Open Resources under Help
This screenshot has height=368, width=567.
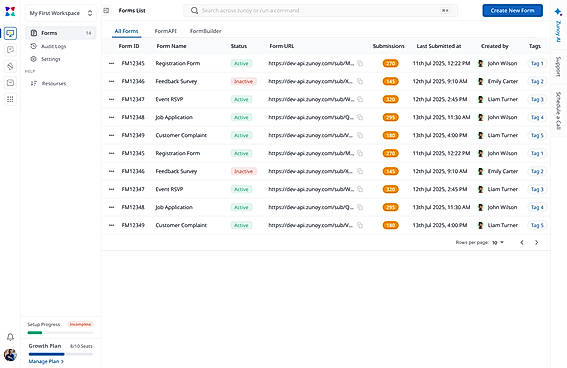(54, 84)
